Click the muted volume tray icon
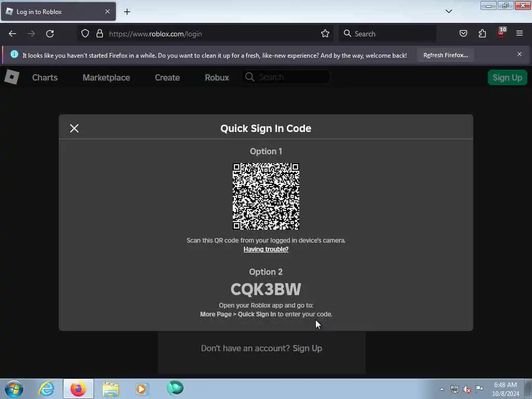 [x=467, y=390]
